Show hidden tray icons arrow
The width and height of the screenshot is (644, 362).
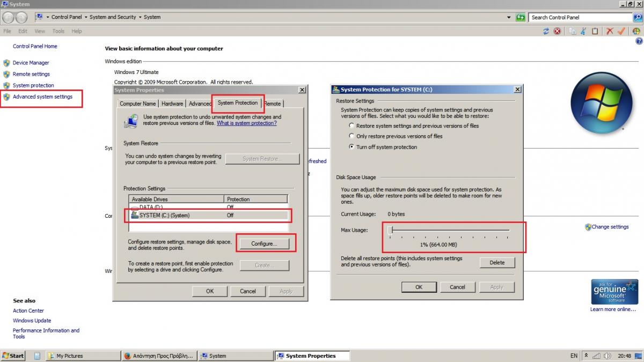(x=586, y=356)
